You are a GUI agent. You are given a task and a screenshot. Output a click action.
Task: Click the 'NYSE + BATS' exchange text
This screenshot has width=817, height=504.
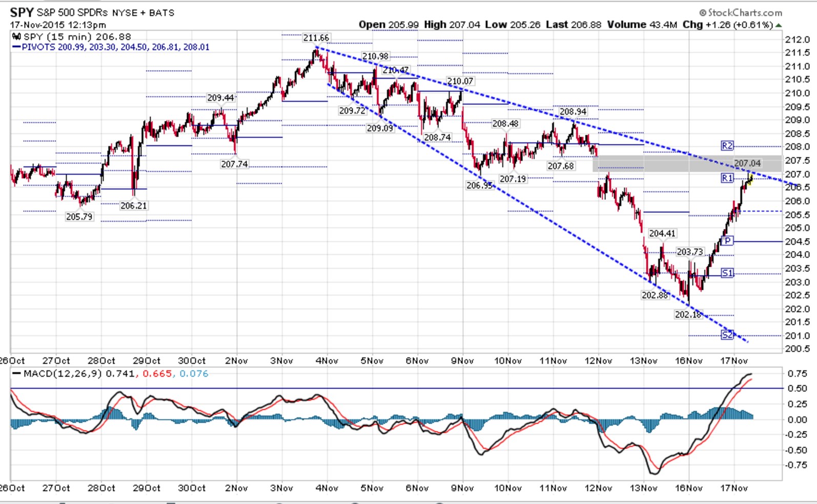[x=143, y=13]
